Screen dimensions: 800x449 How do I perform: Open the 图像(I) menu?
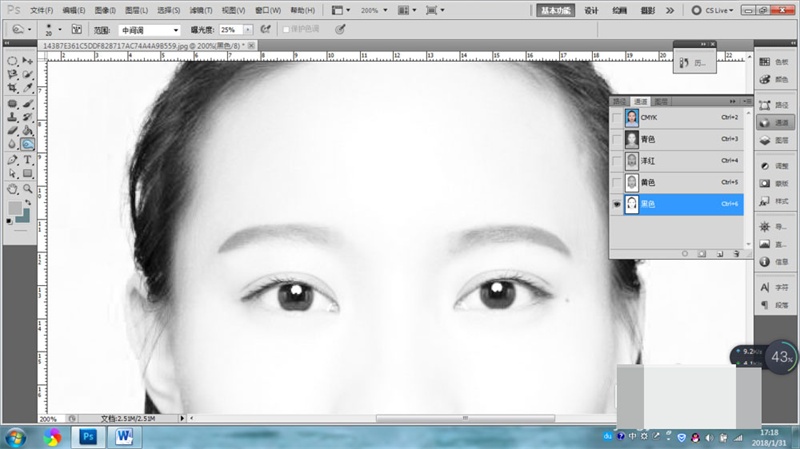[105, 10]
